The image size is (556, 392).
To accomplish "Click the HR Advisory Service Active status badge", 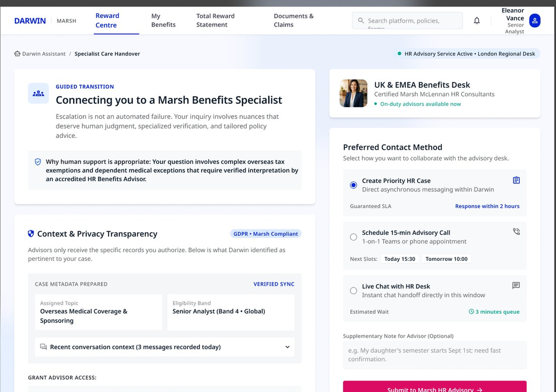I will (x=467, y=54).
